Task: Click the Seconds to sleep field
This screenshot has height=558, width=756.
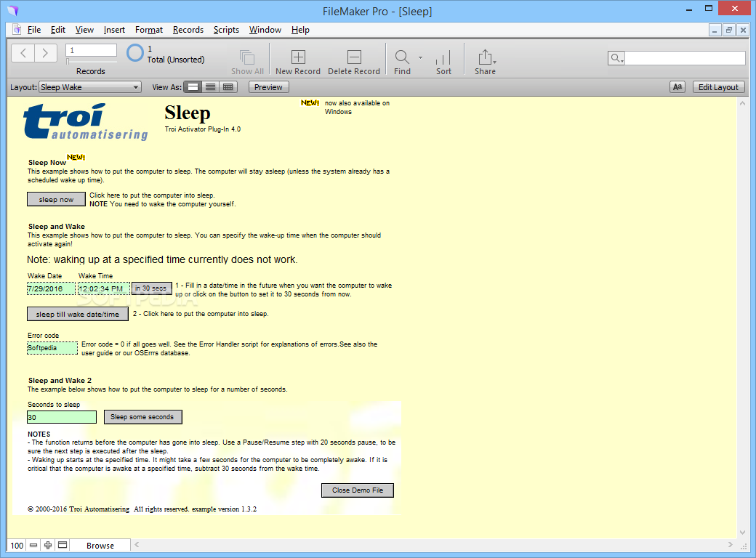Action: 62,417
